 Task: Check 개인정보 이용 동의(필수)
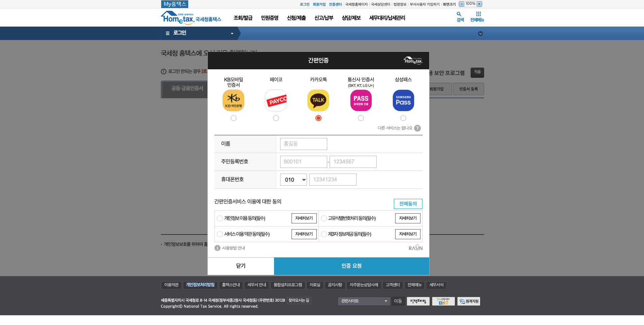point(220,218)
